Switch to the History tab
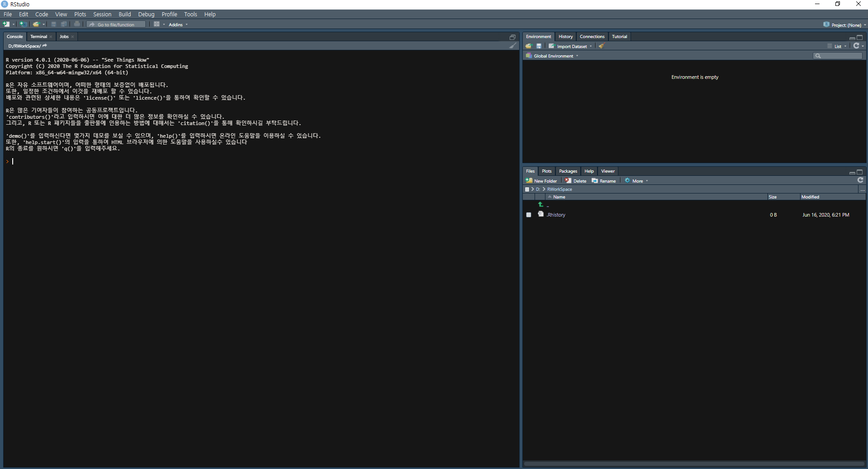 (x=565, y=37)
